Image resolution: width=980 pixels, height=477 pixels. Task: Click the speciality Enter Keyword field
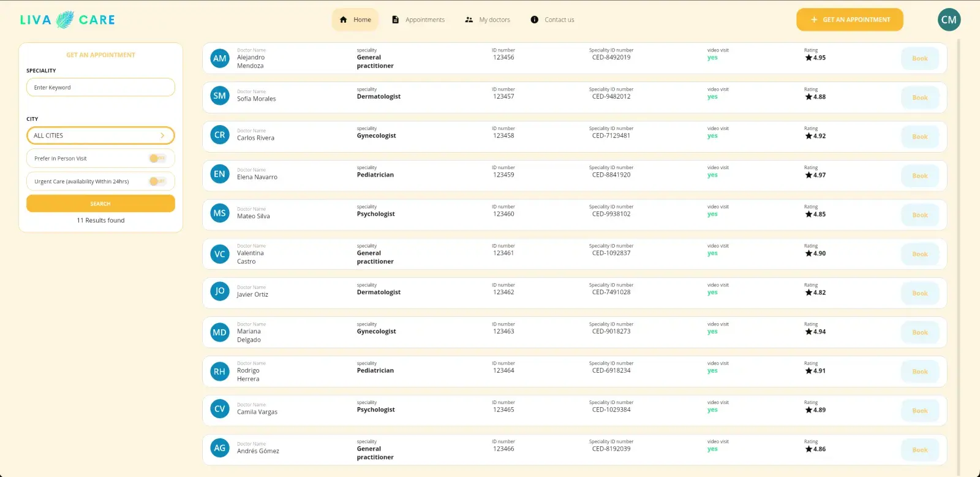pyautogui.click(x=100, y=88)
